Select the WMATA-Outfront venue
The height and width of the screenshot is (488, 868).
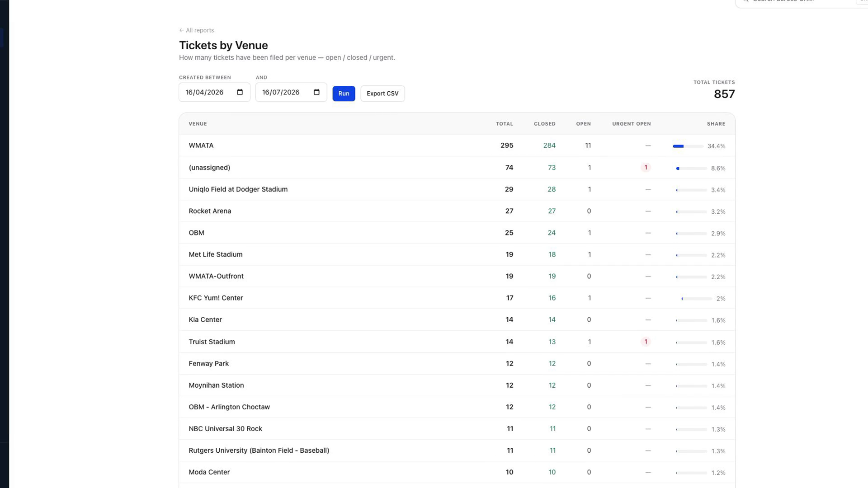pyautogui.click(x=216, y=276)
